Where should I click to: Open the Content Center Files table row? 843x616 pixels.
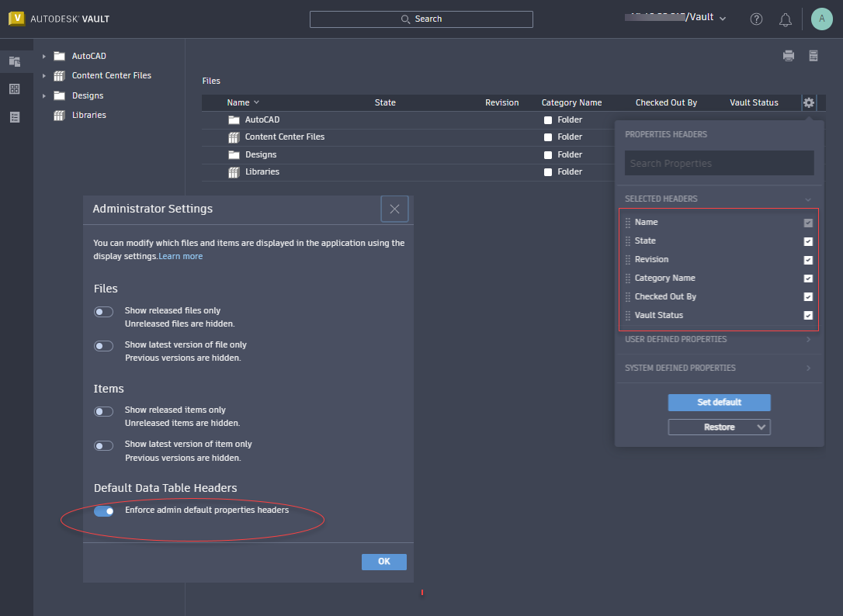[x=408, y=137]
